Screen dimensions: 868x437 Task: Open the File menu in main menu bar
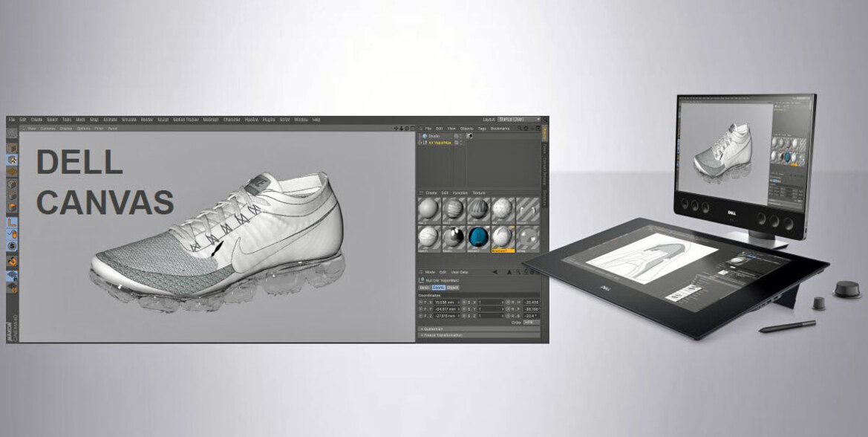point(12,120)
